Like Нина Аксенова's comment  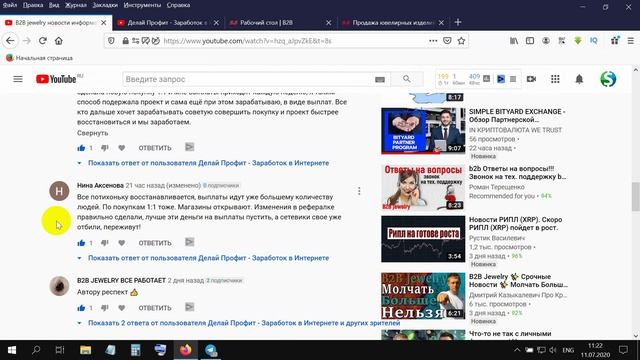tap(81, 243)
